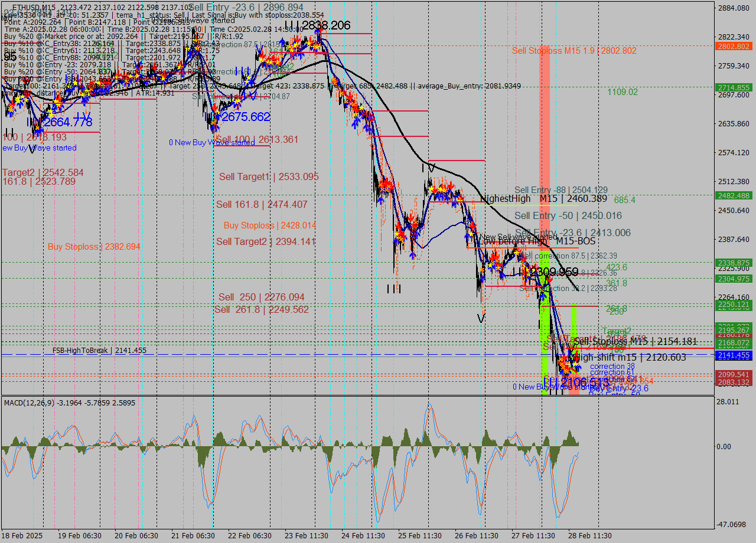The width and height of the screenshot is (756, 543).
Task: Select the Buy Stoploss | 2382.694 label
Action: click(94, 247)
